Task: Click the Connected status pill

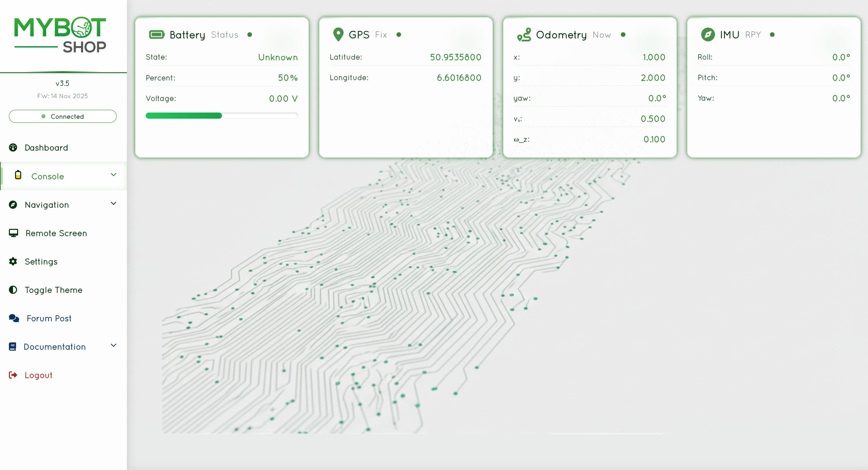Action: coord(63,116)
